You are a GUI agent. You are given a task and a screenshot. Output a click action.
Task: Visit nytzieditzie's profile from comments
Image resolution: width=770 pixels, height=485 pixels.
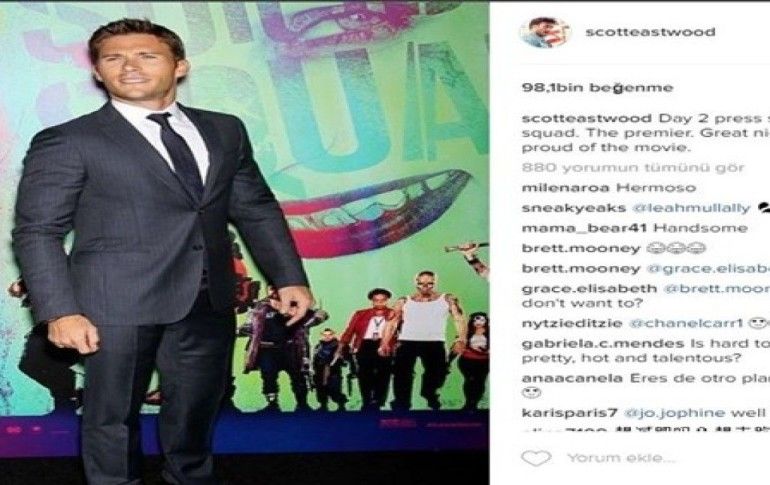tap(572, 323)
